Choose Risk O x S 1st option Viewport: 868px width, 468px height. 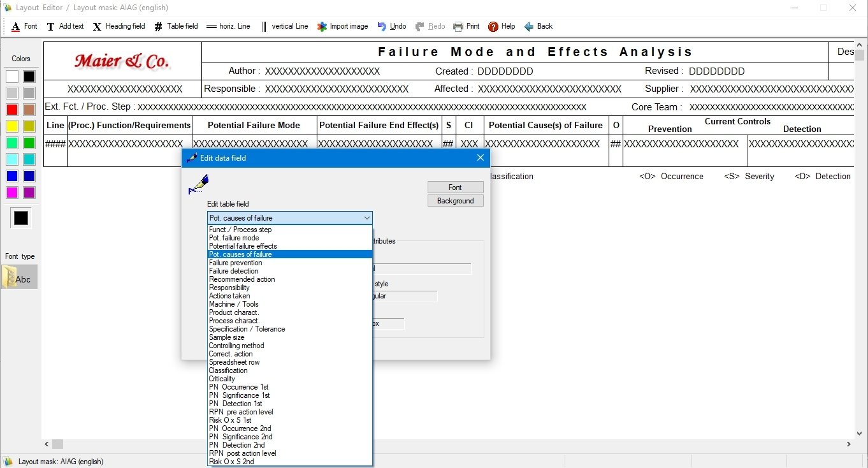(x=290, y=420)
